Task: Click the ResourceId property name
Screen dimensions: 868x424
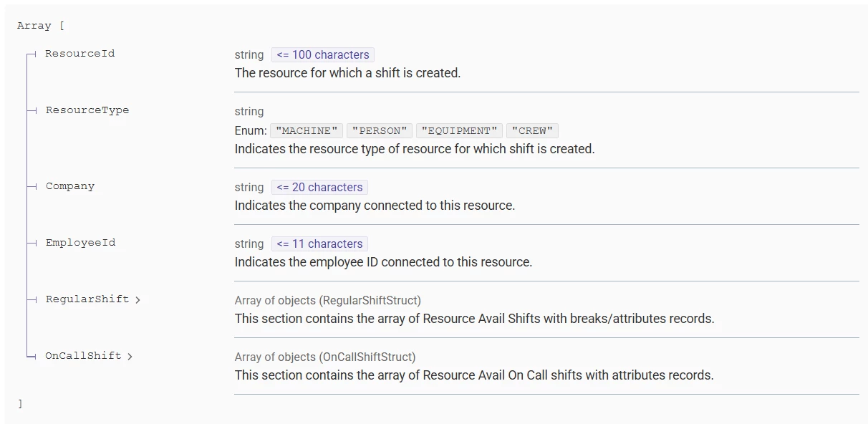Action: [x=79, y=54]
